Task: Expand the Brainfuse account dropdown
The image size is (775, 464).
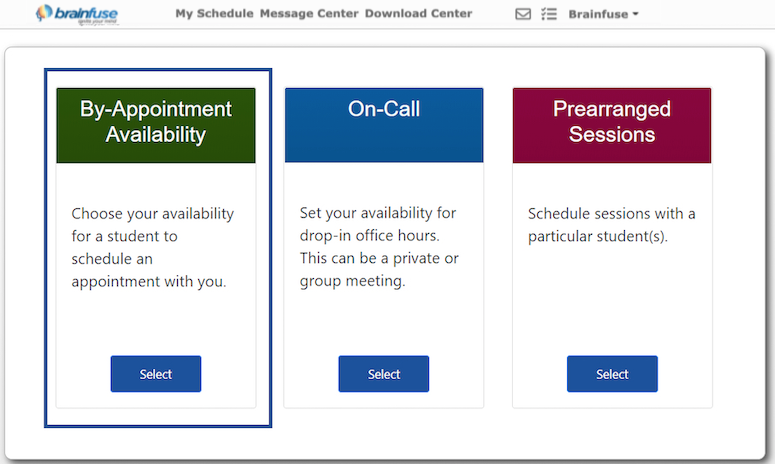Action: pos(602,14)
